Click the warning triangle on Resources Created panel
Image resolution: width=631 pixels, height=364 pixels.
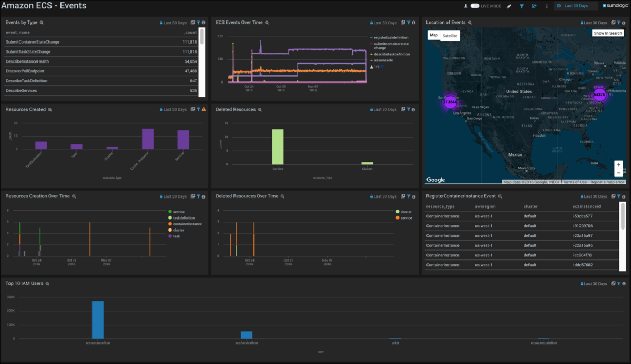pos(204,109)
